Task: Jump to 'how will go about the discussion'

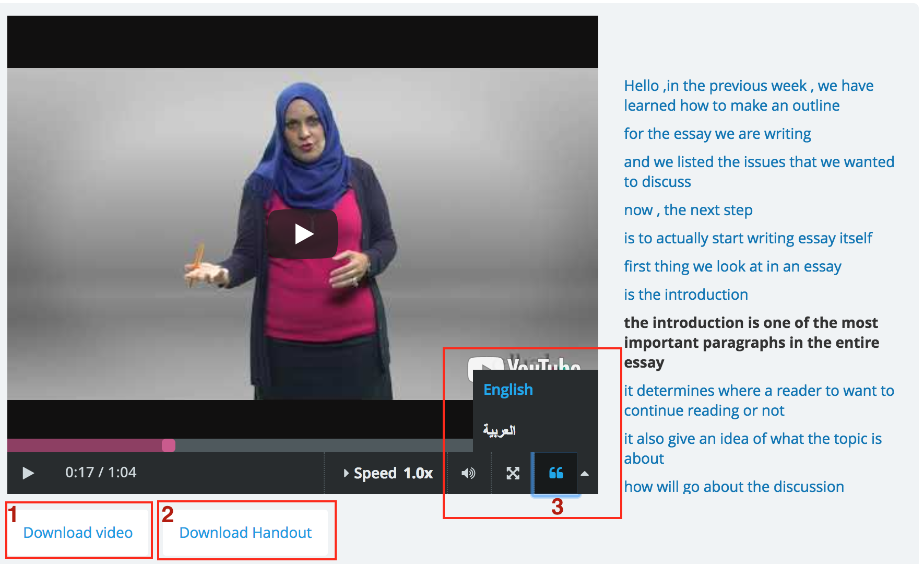Action: pyautogui.click(x=734, y=487)
